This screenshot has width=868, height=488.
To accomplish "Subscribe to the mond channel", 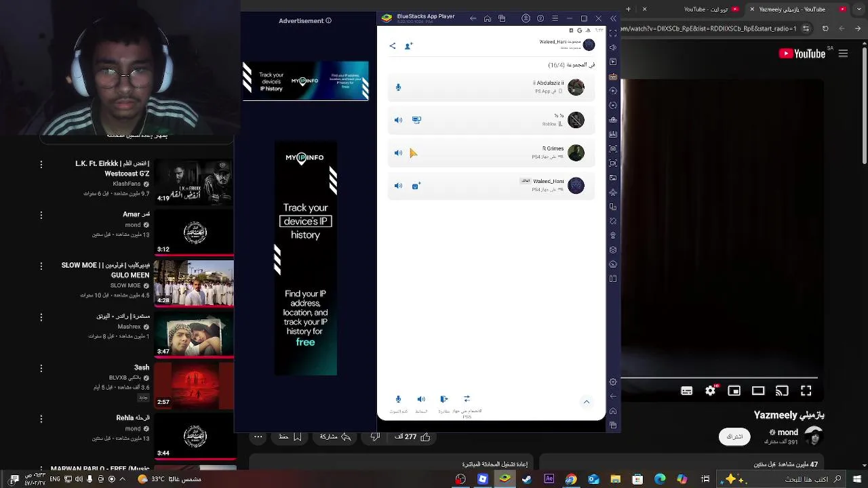I will [x=734, y=436].
